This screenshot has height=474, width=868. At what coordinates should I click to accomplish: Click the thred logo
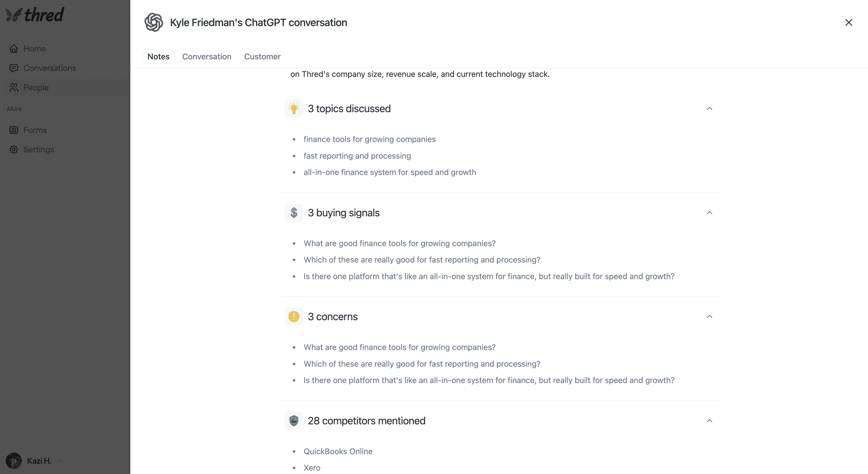click(34, 14)
